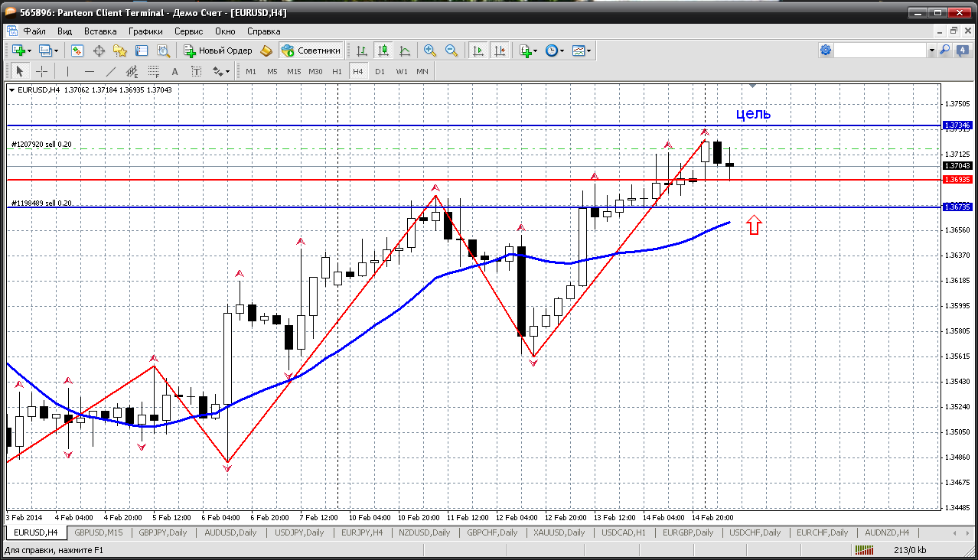Expand the search box dropdown arrow
The image size is (978, 560).
[931, 50]
